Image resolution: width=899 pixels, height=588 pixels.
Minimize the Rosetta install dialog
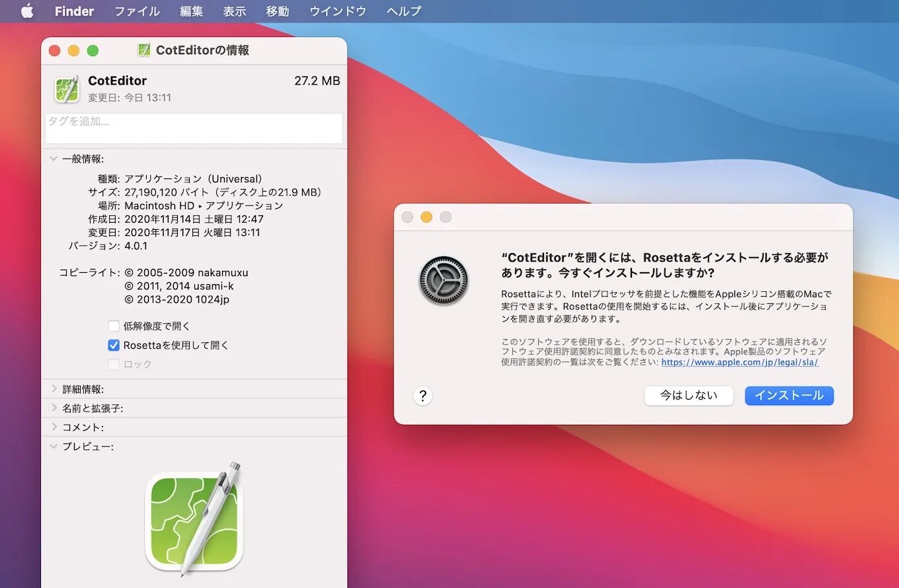pos(426,217)
